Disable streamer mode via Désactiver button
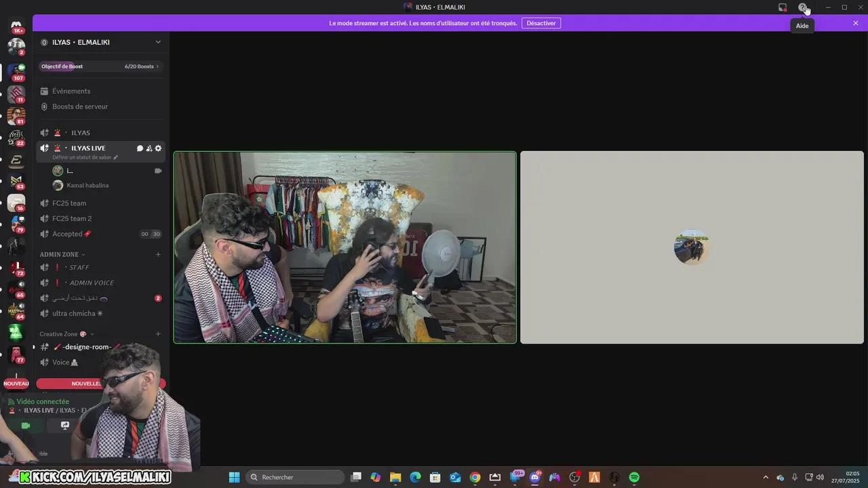868x488 pixels. (x=541, y=23)
